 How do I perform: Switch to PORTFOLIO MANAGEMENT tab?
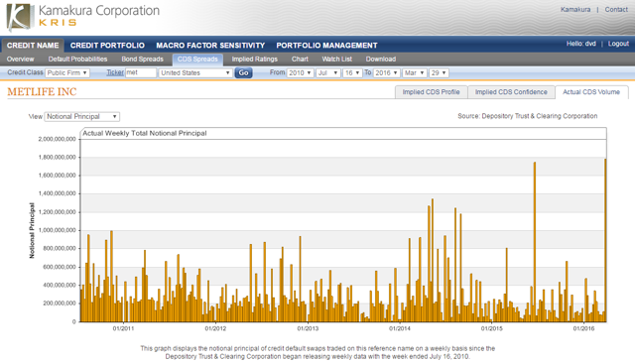[326, 46]
